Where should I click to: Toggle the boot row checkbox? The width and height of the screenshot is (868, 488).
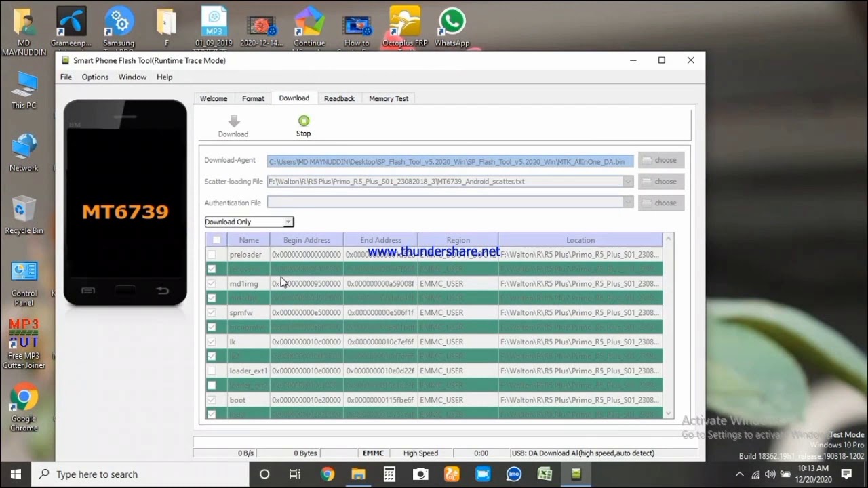click(212, 400)
